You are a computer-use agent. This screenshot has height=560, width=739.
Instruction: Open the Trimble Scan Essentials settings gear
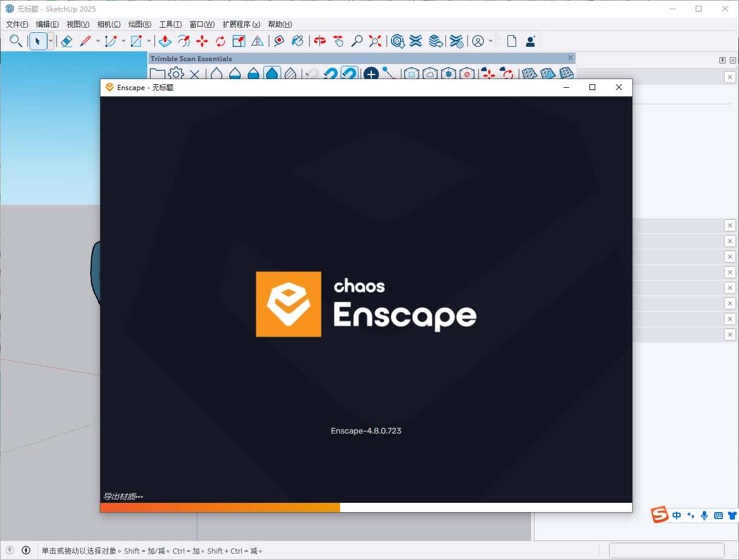coord(176,74)
